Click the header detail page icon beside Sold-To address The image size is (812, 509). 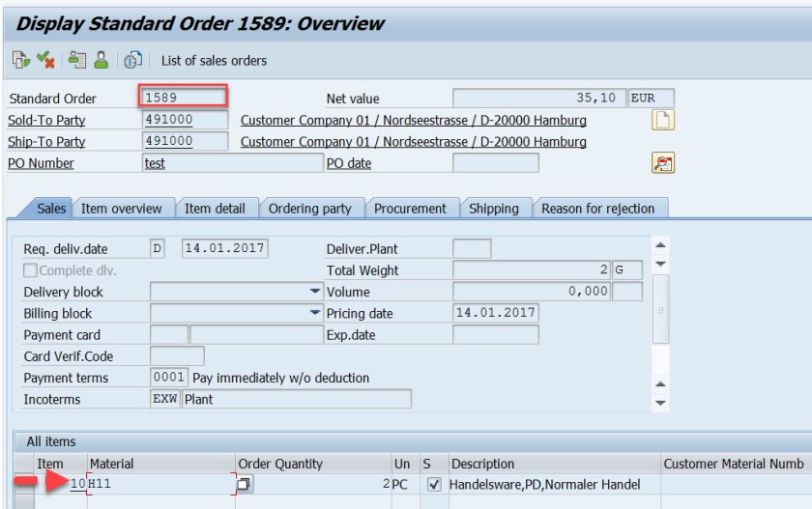tap(663, 120)
